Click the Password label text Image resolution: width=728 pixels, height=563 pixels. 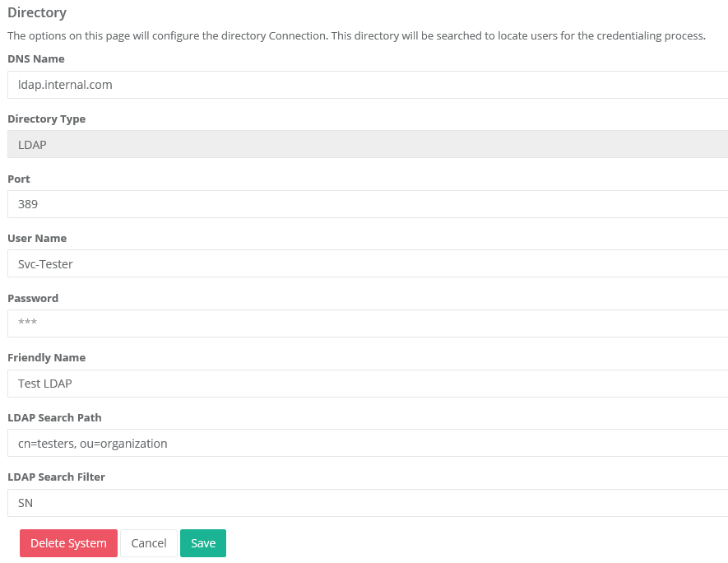click(x=33, y=298)
